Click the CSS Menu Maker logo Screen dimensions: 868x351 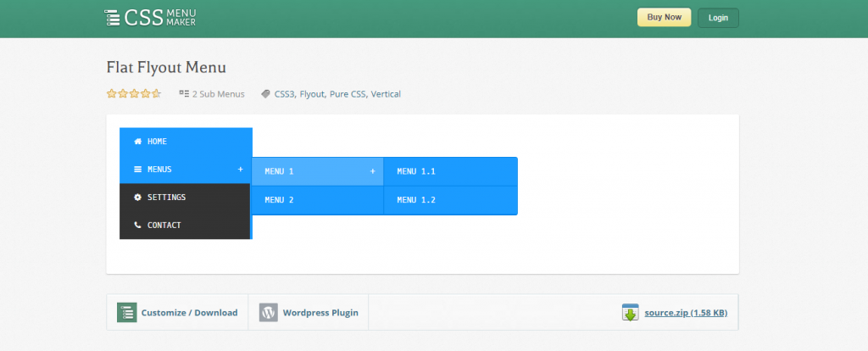[x=150, y=18]
